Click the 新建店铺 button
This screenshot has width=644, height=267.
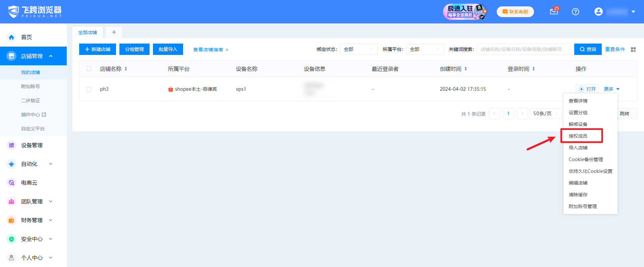coord(98,49)
